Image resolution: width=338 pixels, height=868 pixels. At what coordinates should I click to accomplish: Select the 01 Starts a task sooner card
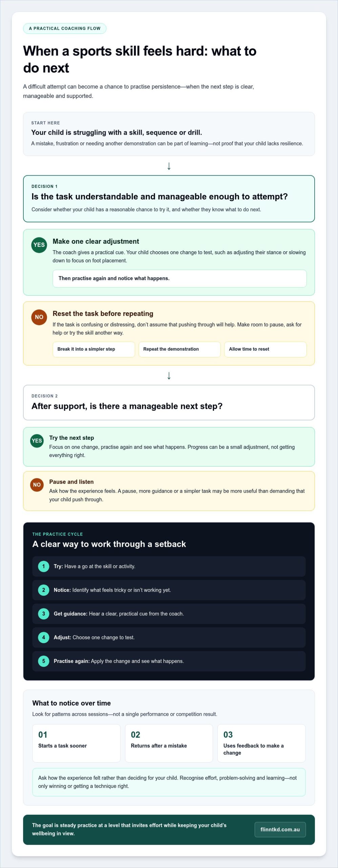(x=77, y=743)
